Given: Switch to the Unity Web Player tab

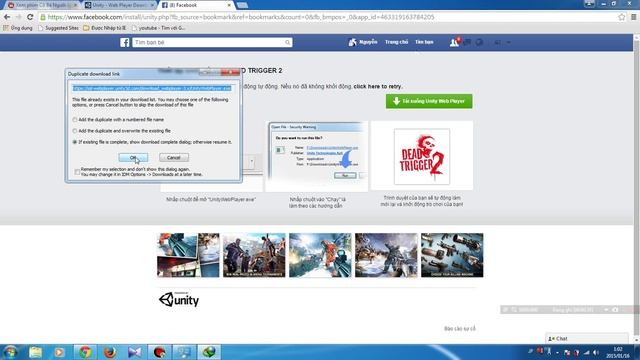Looking at the screenshot, I should [120, 5].
